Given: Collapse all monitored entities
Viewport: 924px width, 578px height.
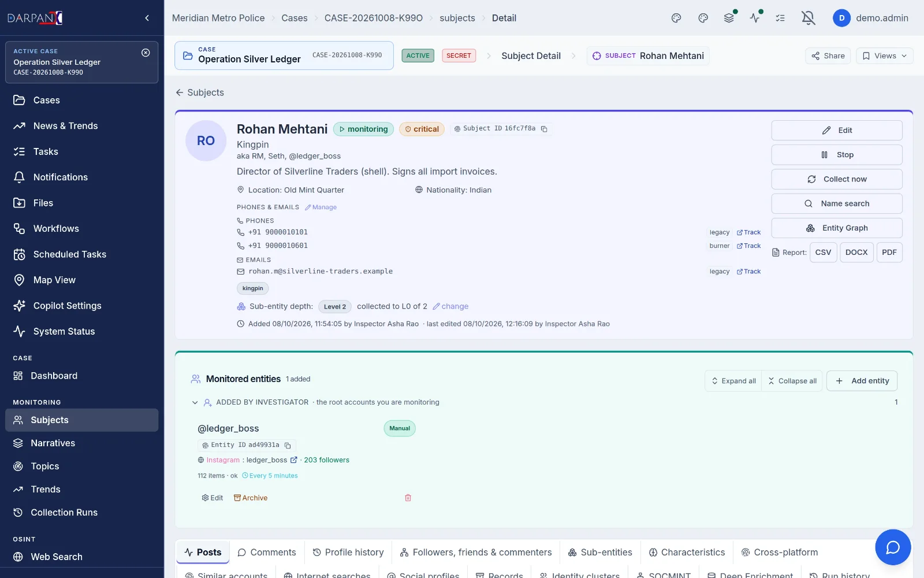Looking at the screenshot, I should pyautogui.click(x=792, y=381).
